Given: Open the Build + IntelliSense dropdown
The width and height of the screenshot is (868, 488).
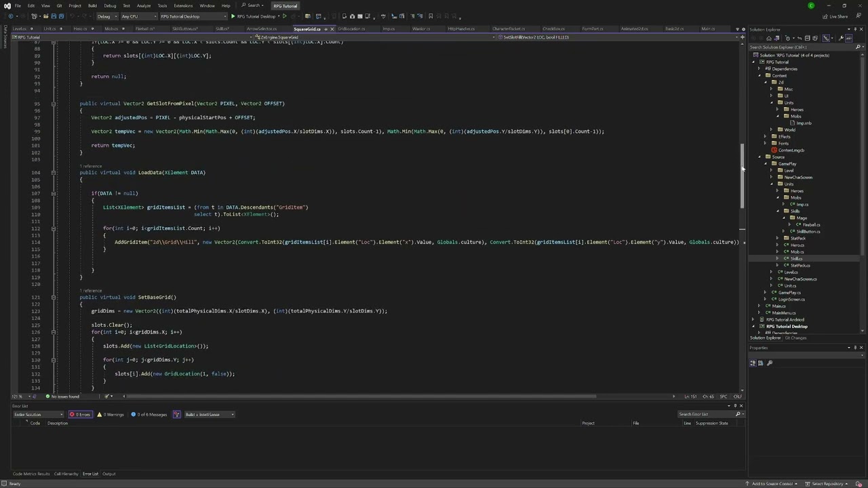Looking at the screenshot, I should pyautogui.click(x=209, y=414).
